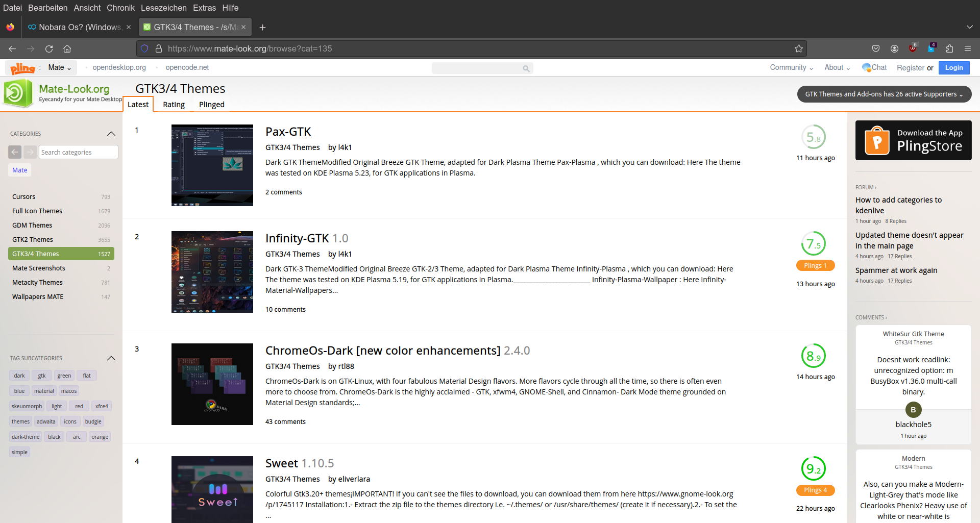Open the Mate site selector dropdown
This screenshot has width=980, height=523.
[60, 67]
